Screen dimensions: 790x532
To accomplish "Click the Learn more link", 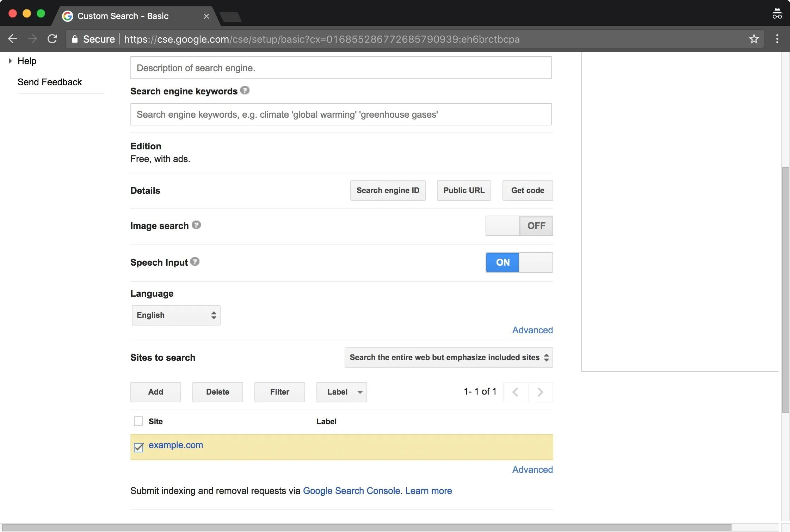I will [428, 491].
